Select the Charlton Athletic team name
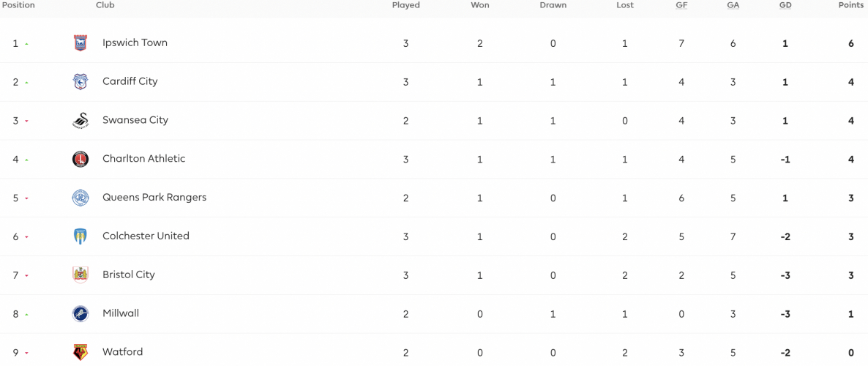The width and height of the screenshot is (868, 366). (x=144, y=158)
